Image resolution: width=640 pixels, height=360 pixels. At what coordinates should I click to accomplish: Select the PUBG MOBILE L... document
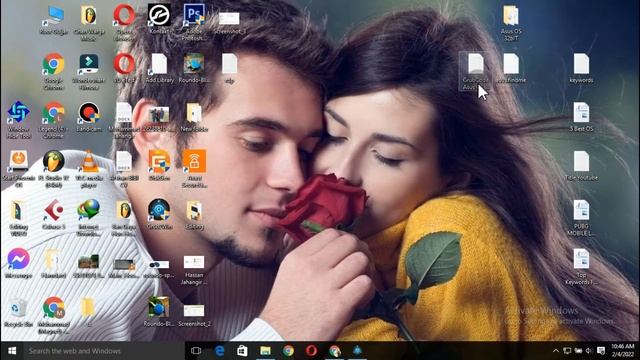pyautogui.click(x=581, y=218)
